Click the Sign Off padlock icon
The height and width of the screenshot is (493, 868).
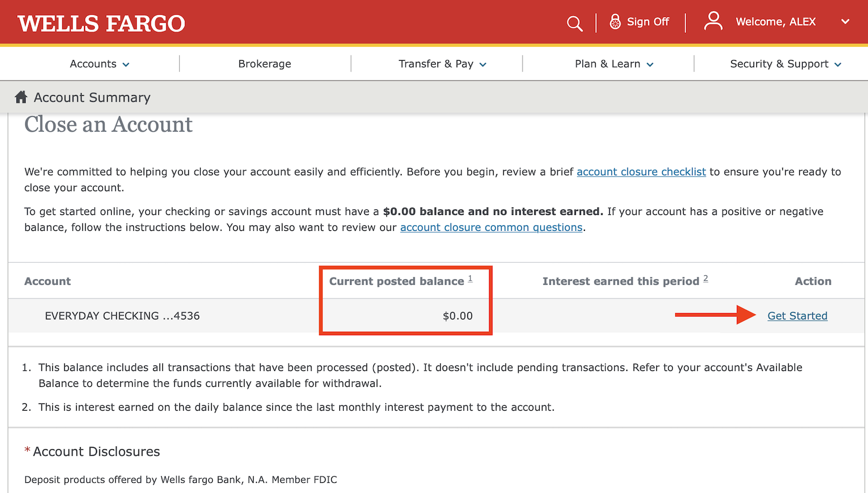615,22
